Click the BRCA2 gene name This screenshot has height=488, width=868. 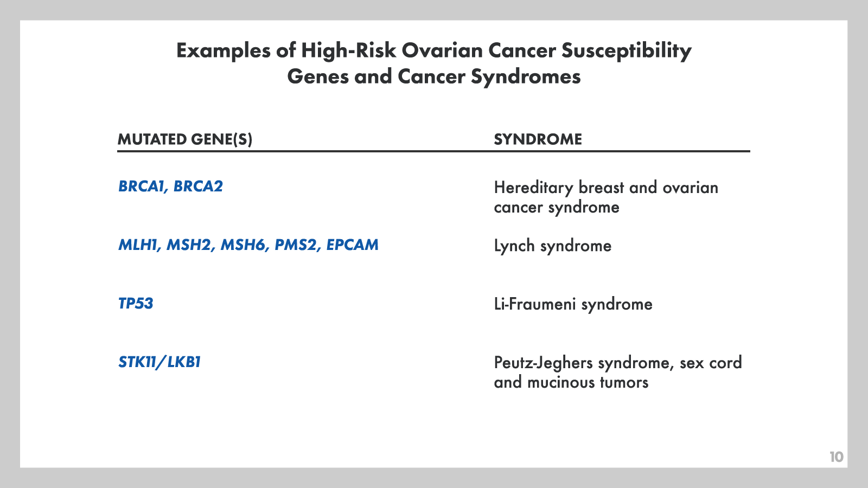tap(198, 187)
